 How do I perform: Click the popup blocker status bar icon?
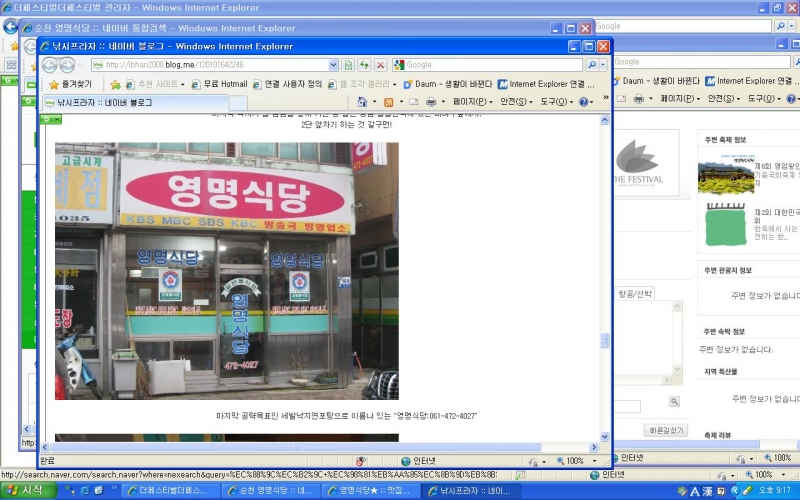coord(361,461)
